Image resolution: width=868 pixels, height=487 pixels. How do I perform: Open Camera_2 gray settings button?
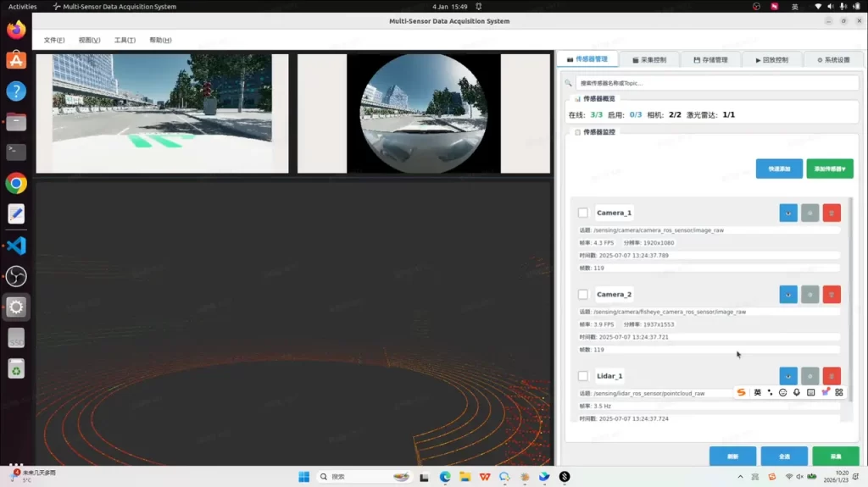tap(810, 295)
